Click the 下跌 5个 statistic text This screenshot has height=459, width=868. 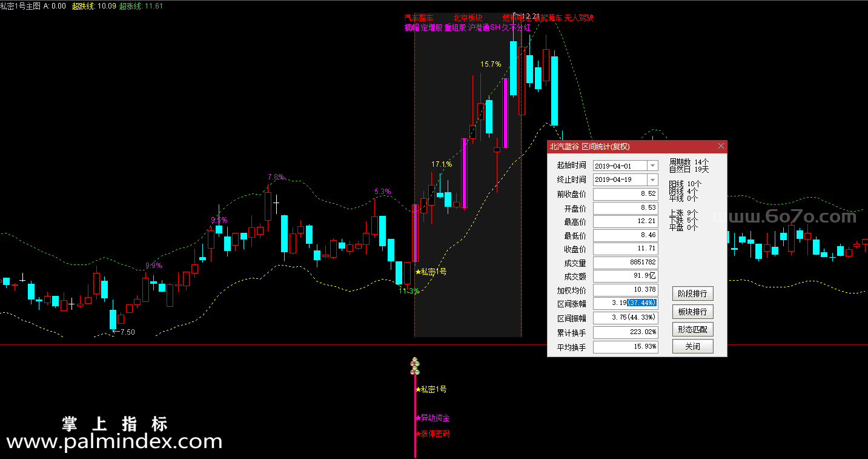pyautogui.click(x=684, y=220)
